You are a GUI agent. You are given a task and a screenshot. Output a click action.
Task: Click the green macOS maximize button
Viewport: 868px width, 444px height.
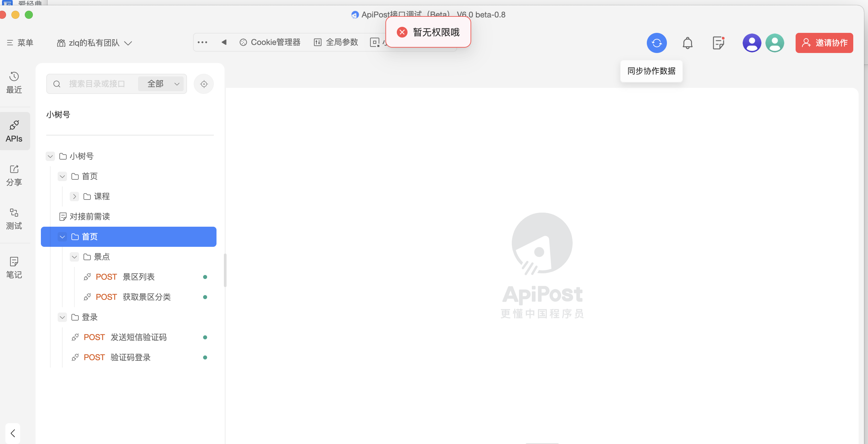[x=29, y=15]
